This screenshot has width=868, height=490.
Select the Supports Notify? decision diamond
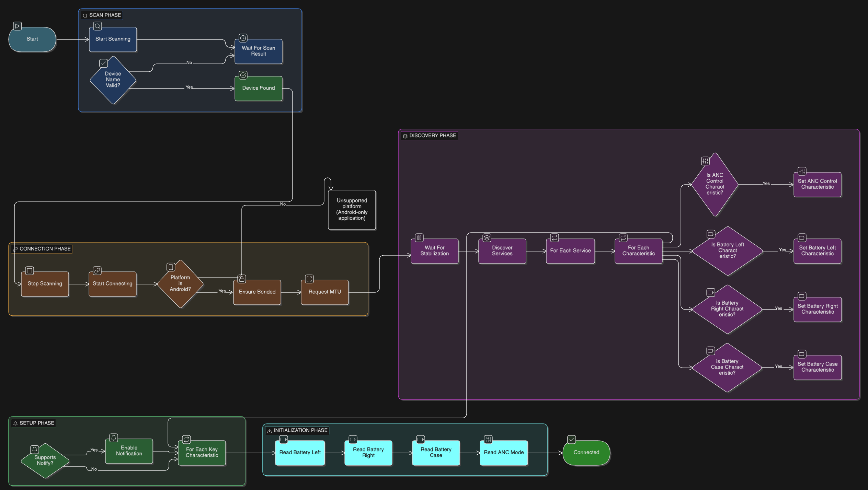click(45, 460)
